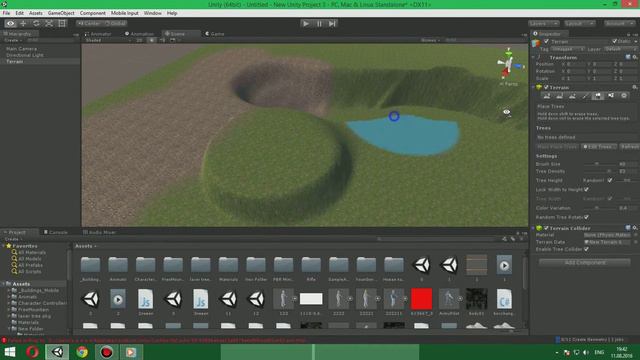Toggle Pivot Center handle mode
Viewport: 640px width, 360px height.
[89, 24]
